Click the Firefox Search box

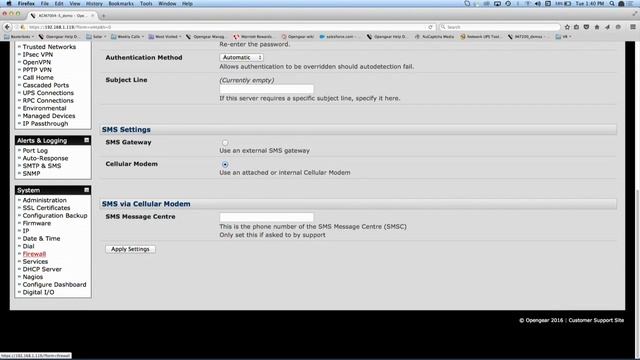(500, 27)
